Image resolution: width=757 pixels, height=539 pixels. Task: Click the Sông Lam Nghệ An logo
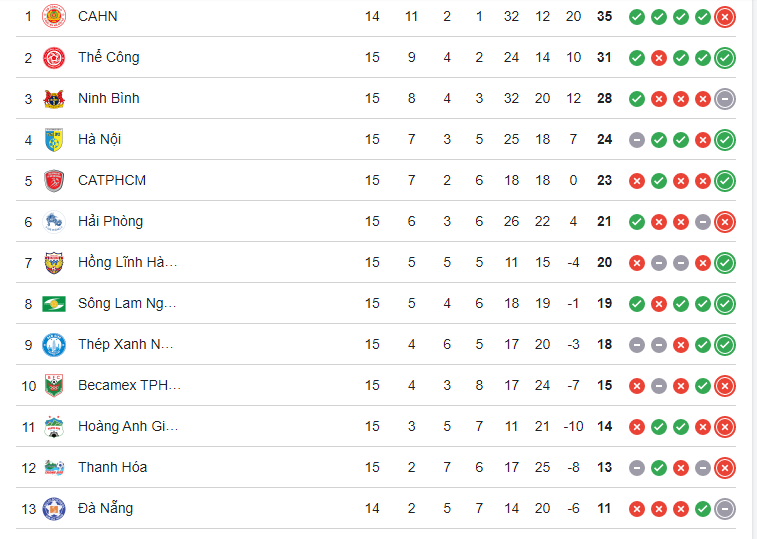54,304
